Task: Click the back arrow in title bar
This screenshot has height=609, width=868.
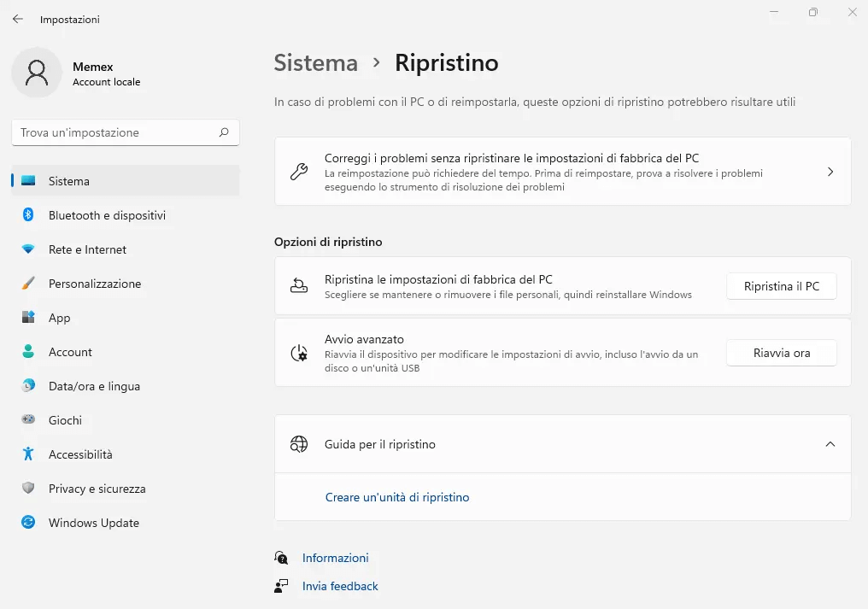Action: [18, 19]
